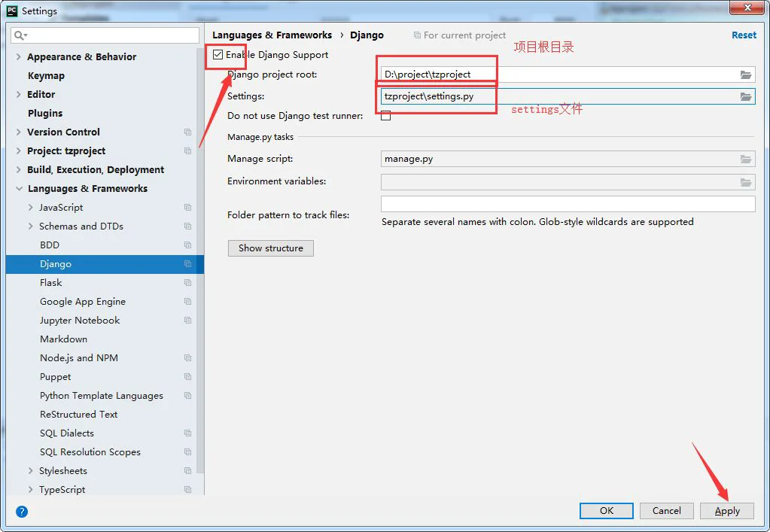770x532 pixels.
Task: Apply the Django settings changes
Action: point(727,511)
